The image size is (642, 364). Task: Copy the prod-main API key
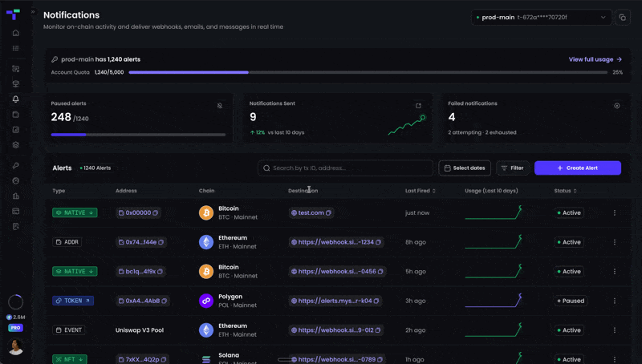click(623, 18)
